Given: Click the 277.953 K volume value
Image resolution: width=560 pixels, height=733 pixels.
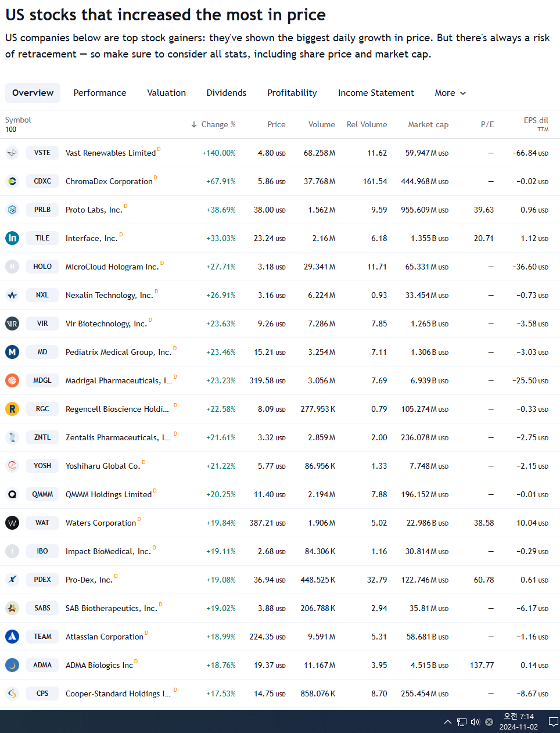Looking at the screenshot, I should click(x=318, y=409).
